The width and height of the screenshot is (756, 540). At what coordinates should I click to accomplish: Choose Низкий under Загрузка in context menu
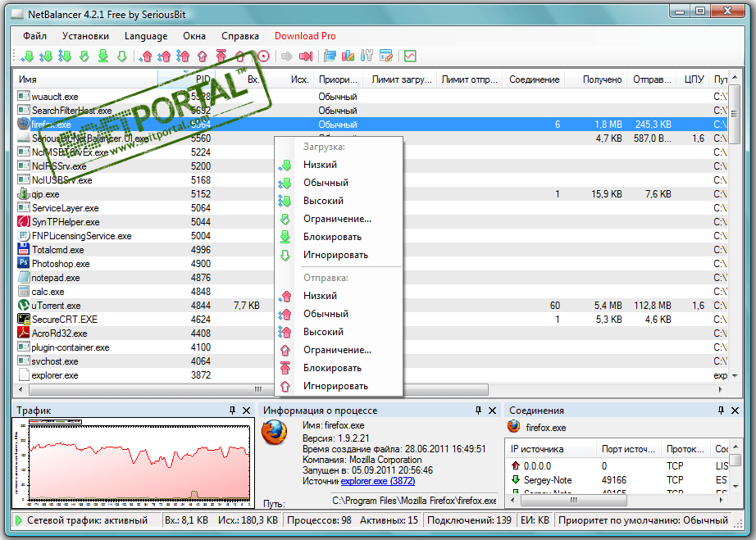[339, 165]
